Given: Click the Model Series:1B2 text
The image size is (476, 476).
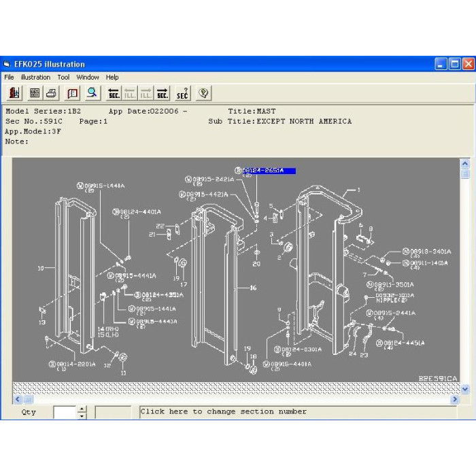Looking at the screenshot, I should tap(43, 111).
